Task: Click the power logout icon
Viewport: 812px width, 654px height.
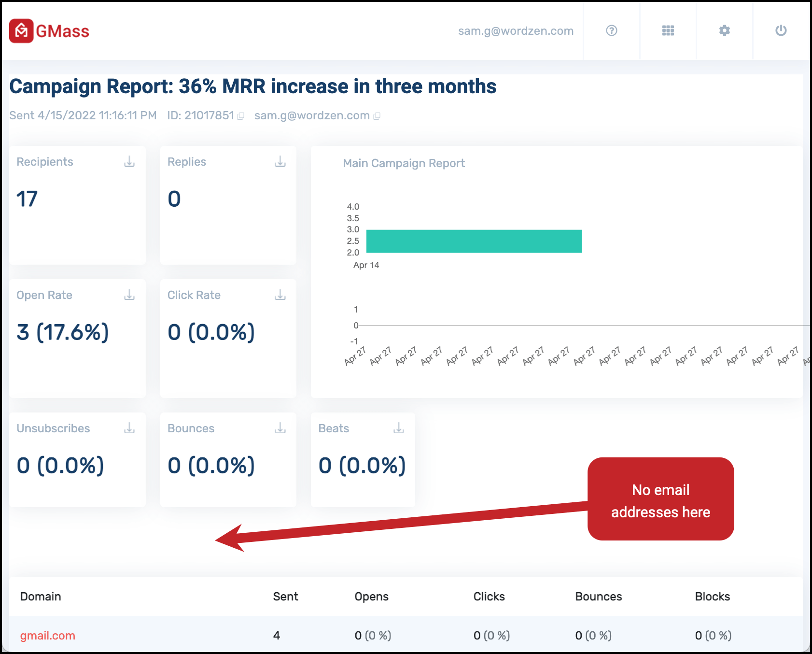Action: click(781, 30)
